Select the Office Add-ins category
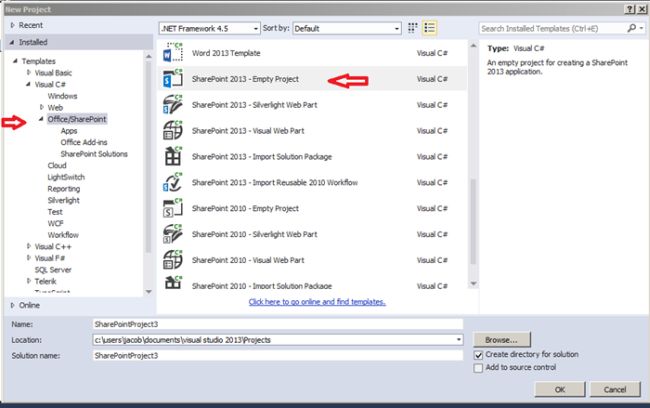650x408 pixels. tap(84, 142)
